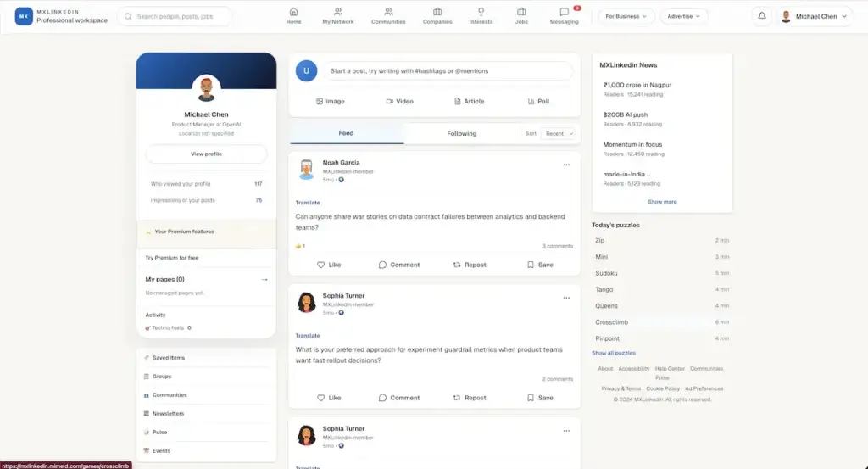
Task: Open the Sort Recent dropdown
Action: 559,133
